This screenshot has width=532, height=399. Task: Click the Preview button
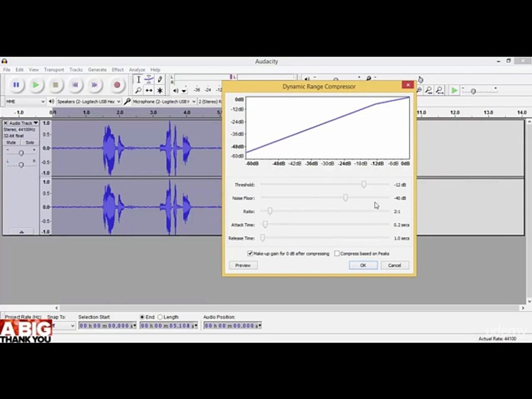click(243, 265)
